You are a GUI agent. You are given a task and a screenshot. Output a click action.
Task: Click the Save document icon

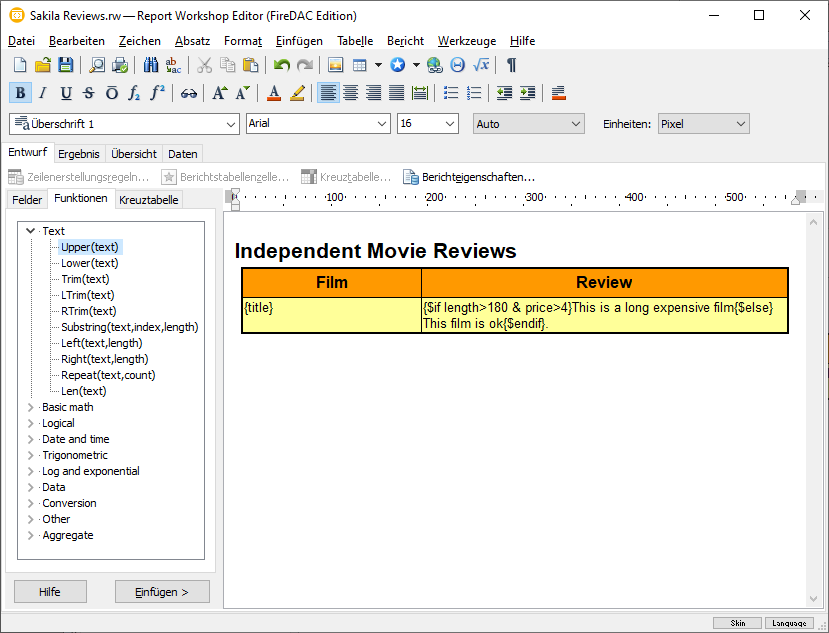65,65
